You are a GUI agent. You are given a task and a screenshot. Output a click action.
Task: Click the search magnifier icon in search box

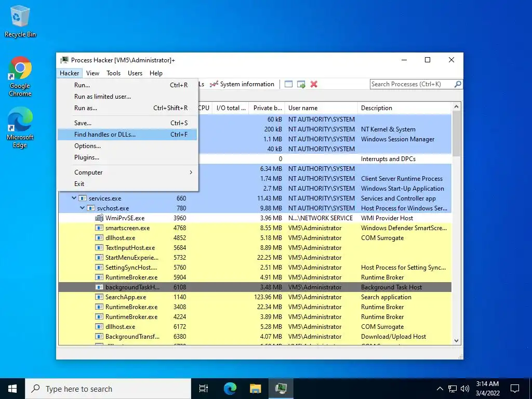coord(458,84)
